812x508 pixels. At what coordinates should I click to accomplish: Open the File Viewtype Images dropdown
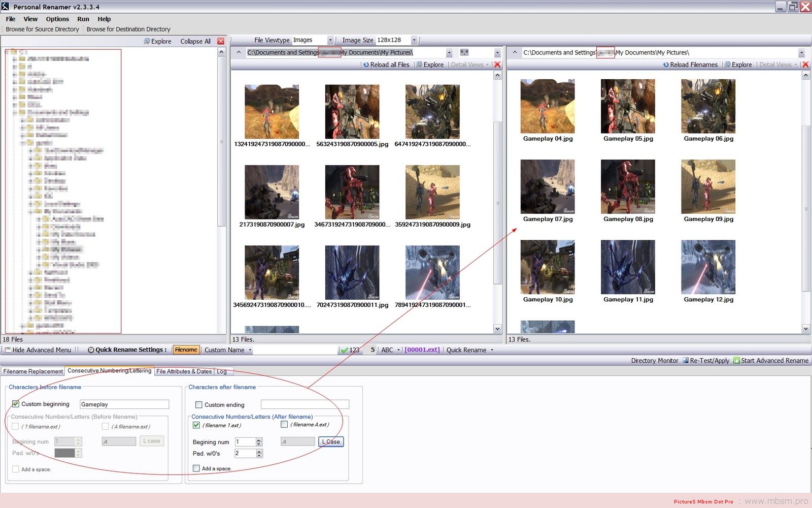click(330, 40)
